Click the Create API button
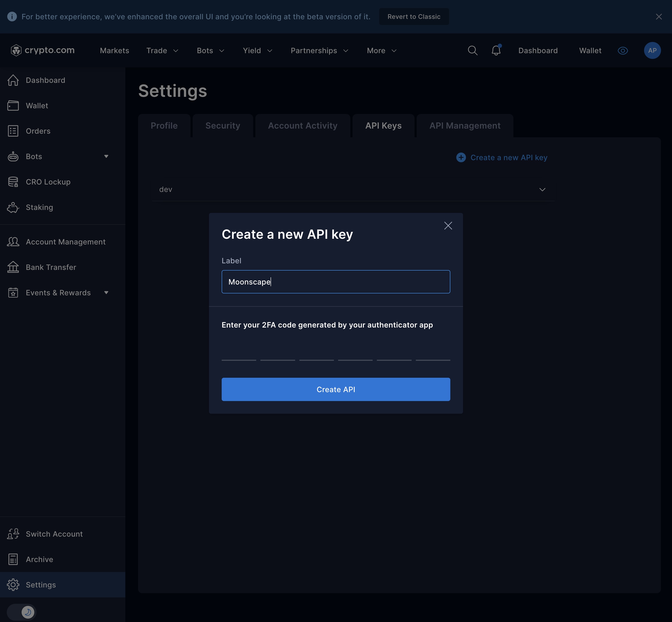The width and height of the screenshot is (672, 622). 336,389
